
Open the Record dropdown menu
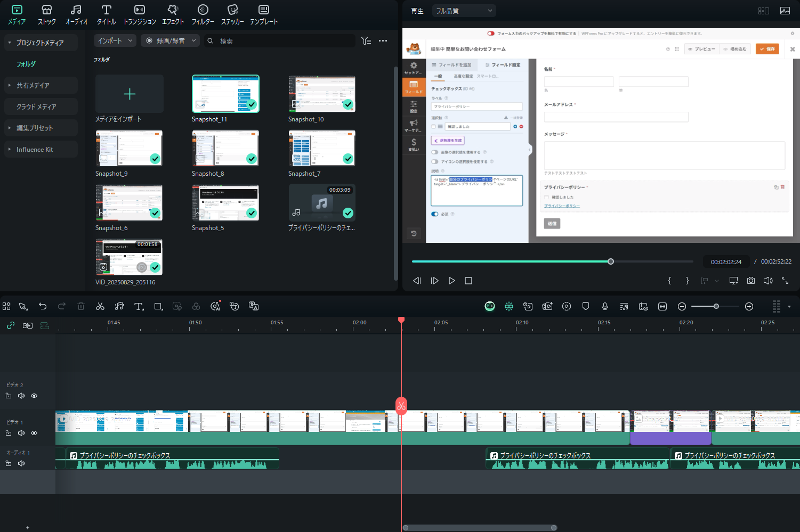[170, 40]
